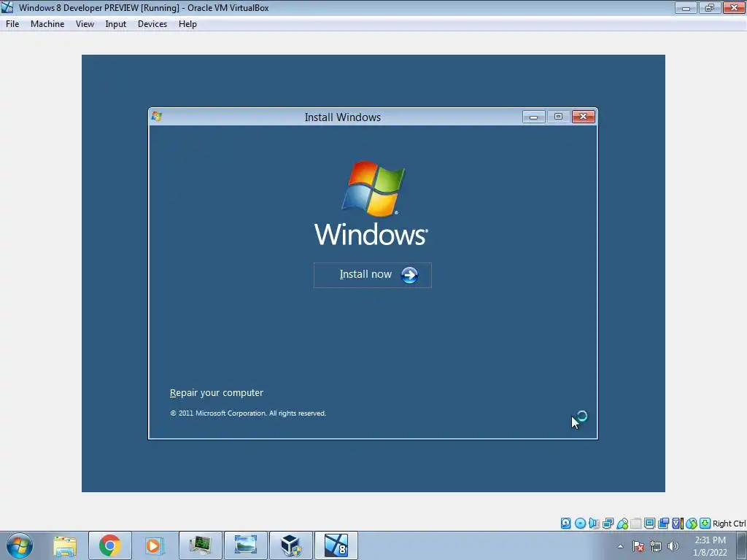747x560 pixels.
Task: Click the Repair your computer link
Action: [x=216, y=393]
